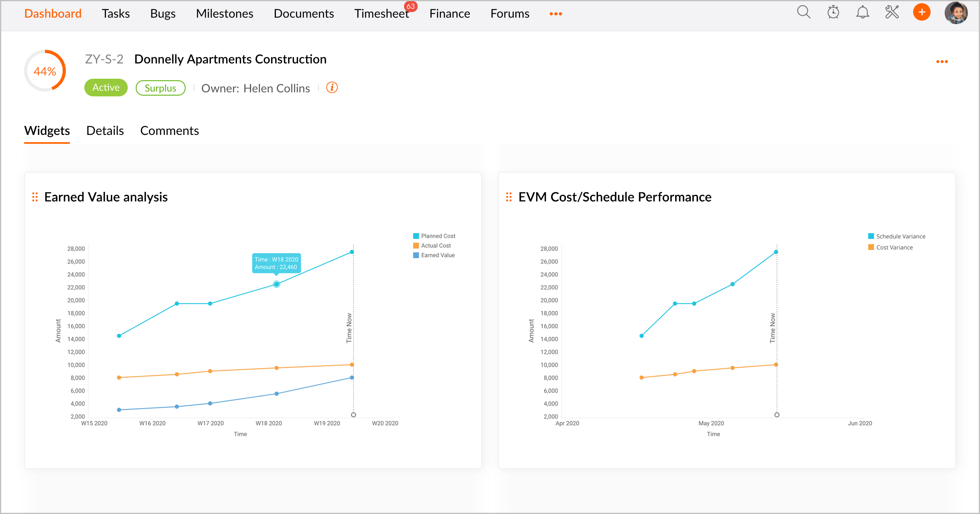Grab EVM Cost/Schedule Performance drag handle
980x514 pixels.
[x=509, y=197]
